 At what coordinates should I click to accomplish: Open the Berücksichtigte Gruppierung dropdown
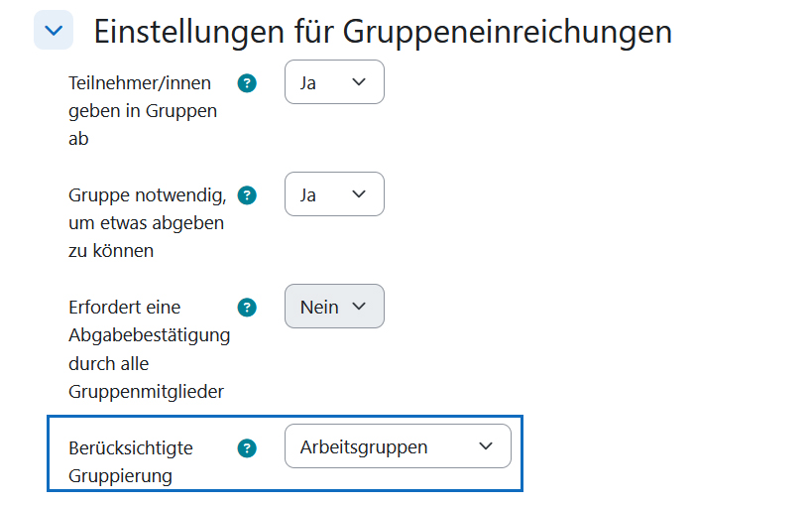pos(398,446)
